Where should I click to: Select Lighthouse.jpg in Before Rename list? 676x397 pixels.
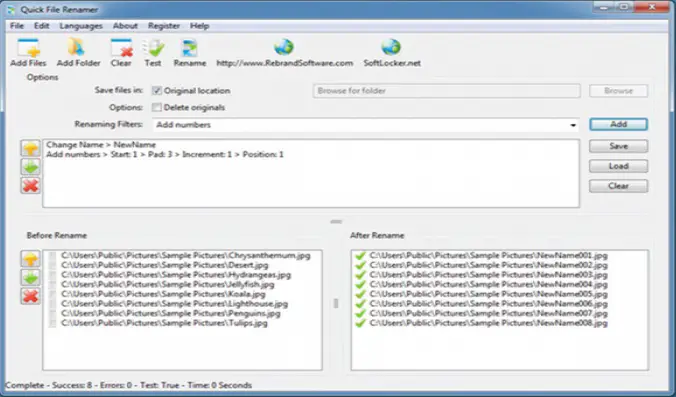[x=175, y=303]
